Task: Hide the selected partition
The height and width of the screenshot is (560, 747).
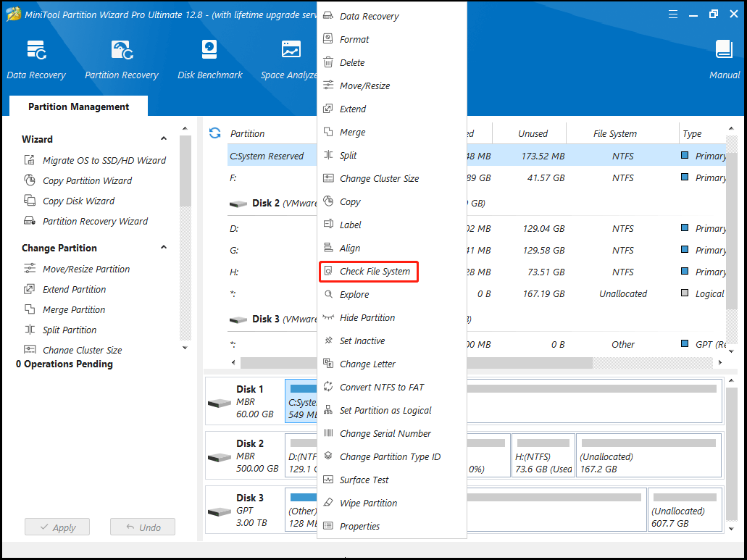Action: (x=367, y=317)
